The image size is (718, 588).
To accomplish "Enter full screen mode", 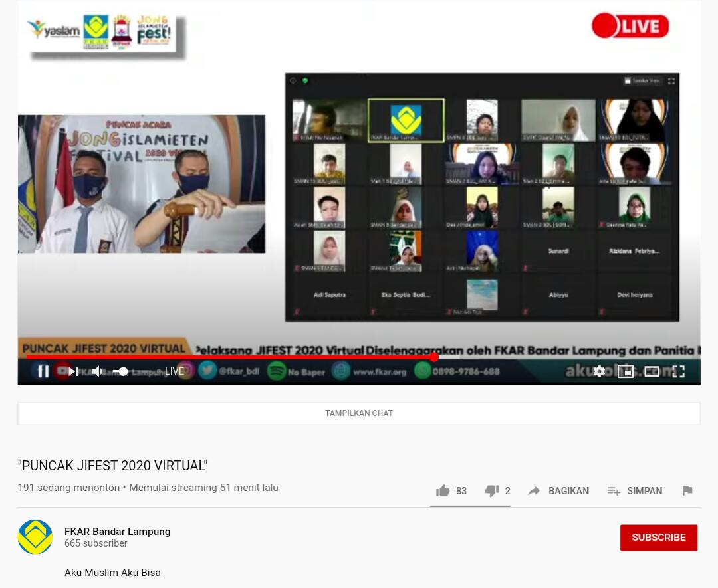I will (679, 371).
